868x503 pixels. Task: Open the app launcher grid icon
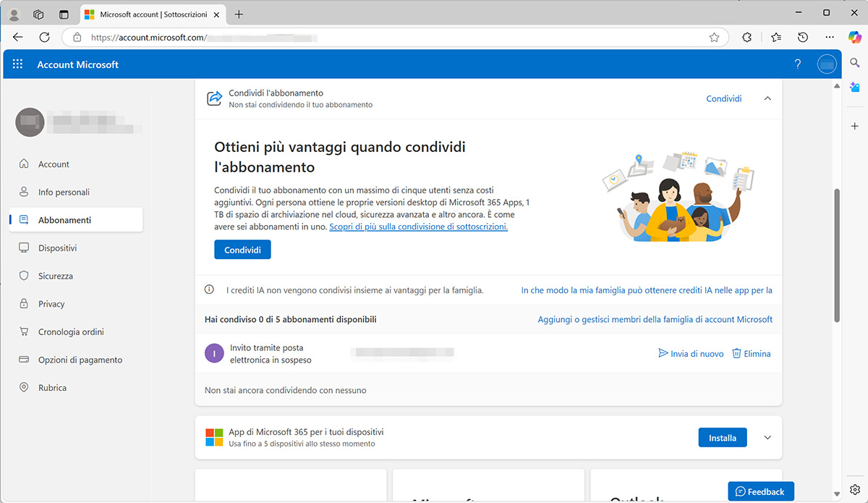point(17,64)
